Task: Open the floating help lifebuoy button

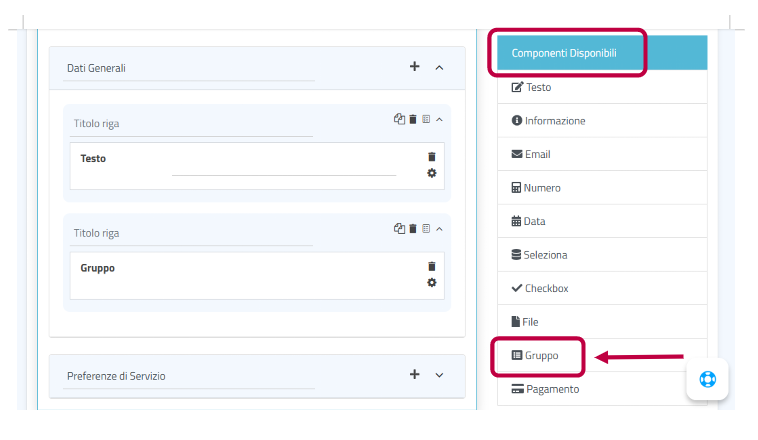Action: tap(707, 379)
